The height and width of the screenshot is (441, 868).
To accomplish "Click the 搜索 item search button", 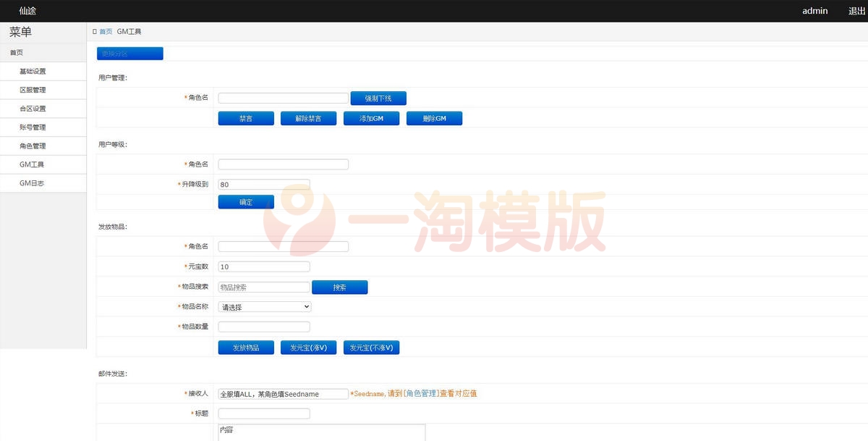I will tap(339, 287).
